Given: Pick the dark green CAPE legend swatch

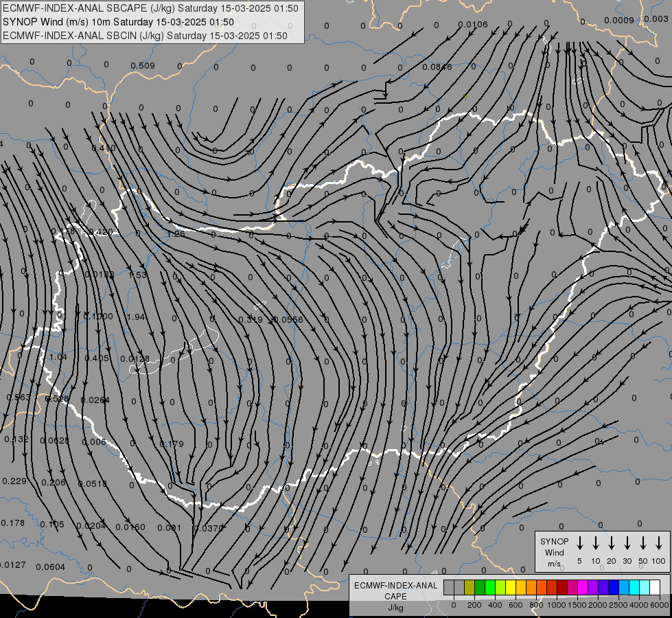Looking at the screenshot, I should 480,588.
